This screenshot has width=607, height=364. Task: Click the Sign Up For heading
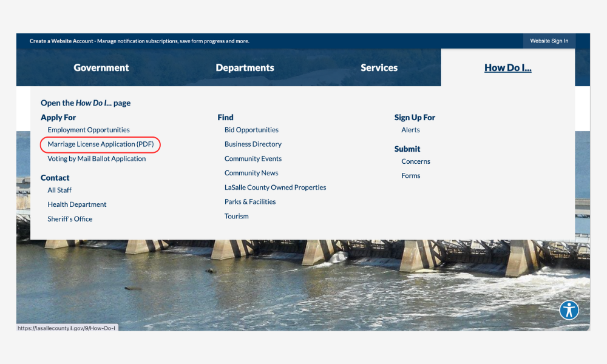(415, 117)
